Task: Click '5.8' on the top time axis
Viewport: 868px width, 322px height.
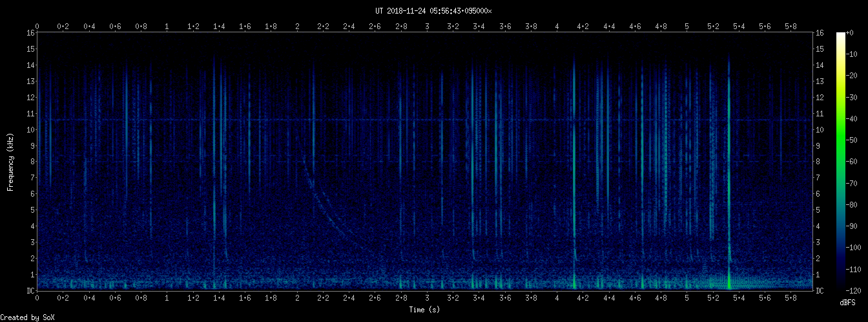Action: 790,27
